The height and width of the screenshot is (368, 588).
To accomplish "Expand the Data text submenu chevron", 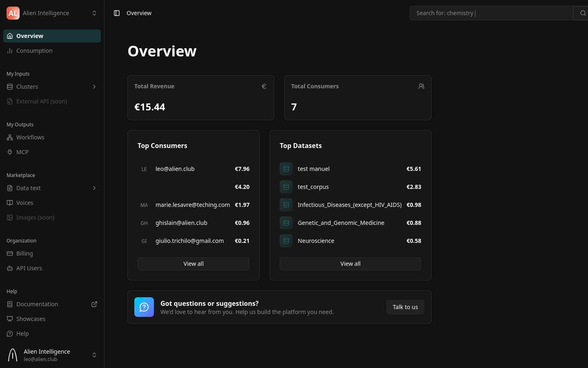I will (x=94, y=188).
